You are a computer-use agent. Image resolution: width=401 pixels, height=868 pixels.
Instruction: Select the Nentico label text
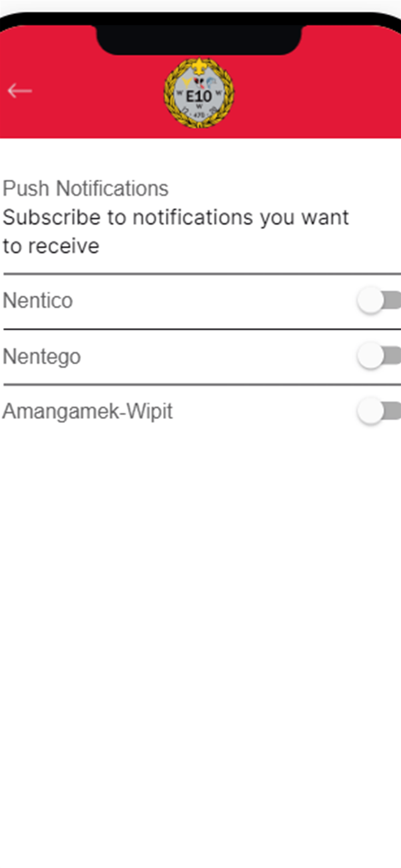click(38, 301)
